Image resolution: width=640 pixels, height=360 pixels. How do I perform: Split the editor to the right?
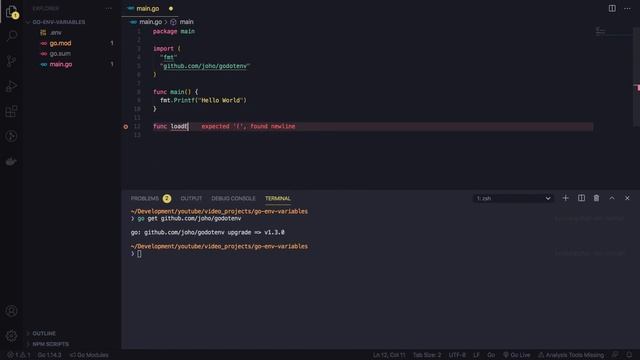[x=612, y=9]
